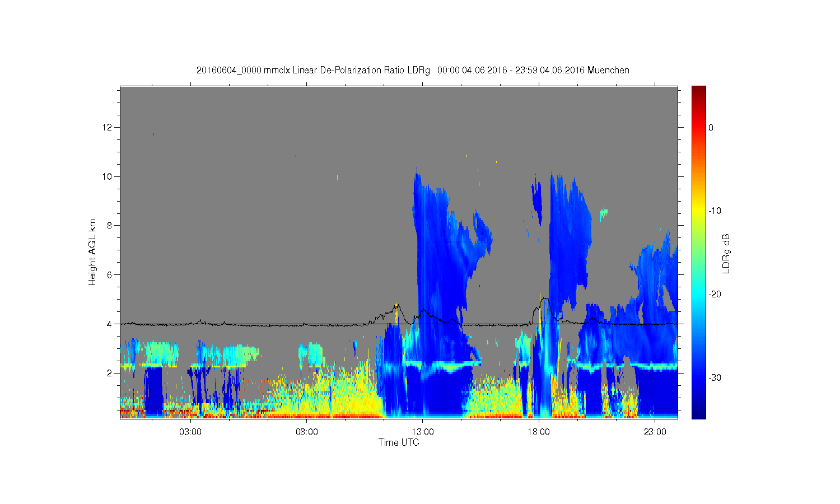The image size is (840, 504).
Task: Click the height tick label 8
Action: [x=110, y=226]
